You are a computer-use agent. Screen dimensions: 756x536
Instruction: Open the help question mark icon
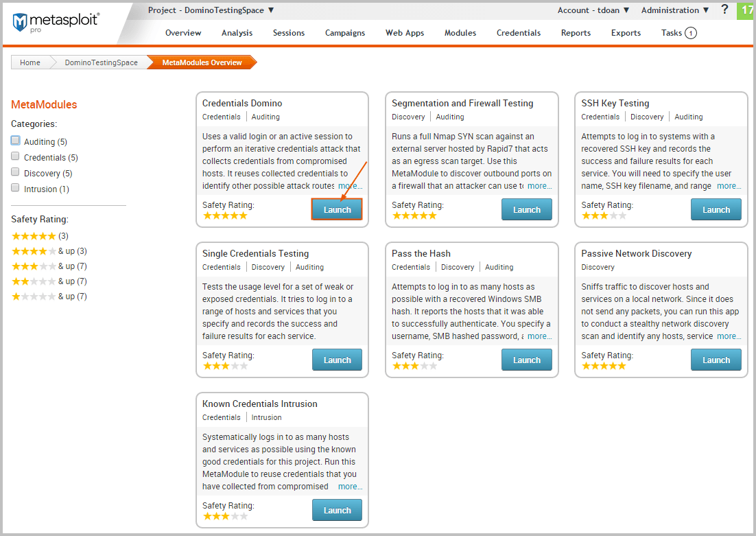click(724, 10)
